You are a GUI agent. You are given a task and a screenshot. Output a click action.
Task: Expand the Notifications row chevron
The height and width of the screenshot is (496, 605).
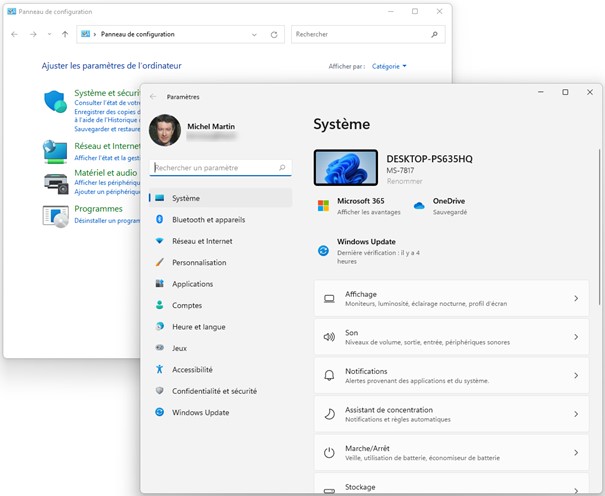click(575, 376)
